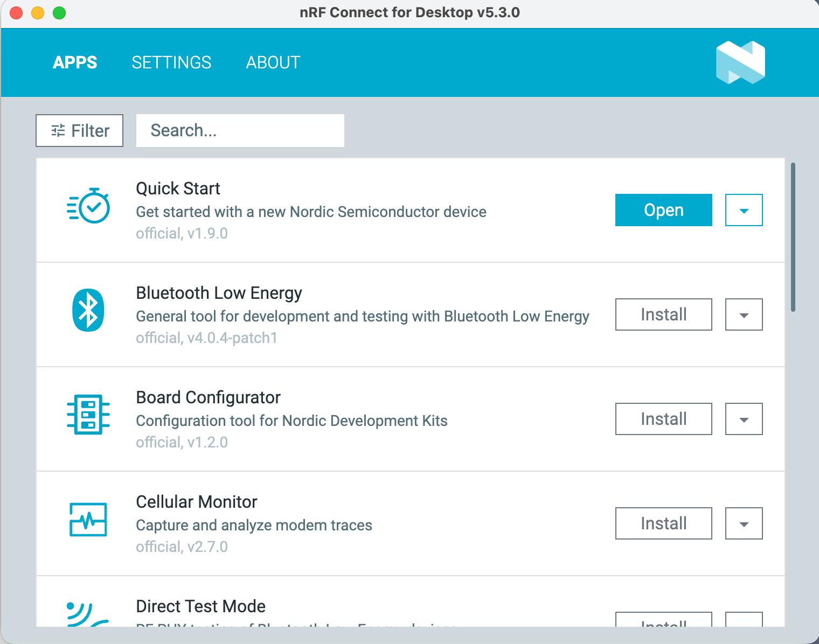Click 'Configuration tool for Nordic Development Kits' text
Viewport: 819px width, 644px height.
click(291, 421)
